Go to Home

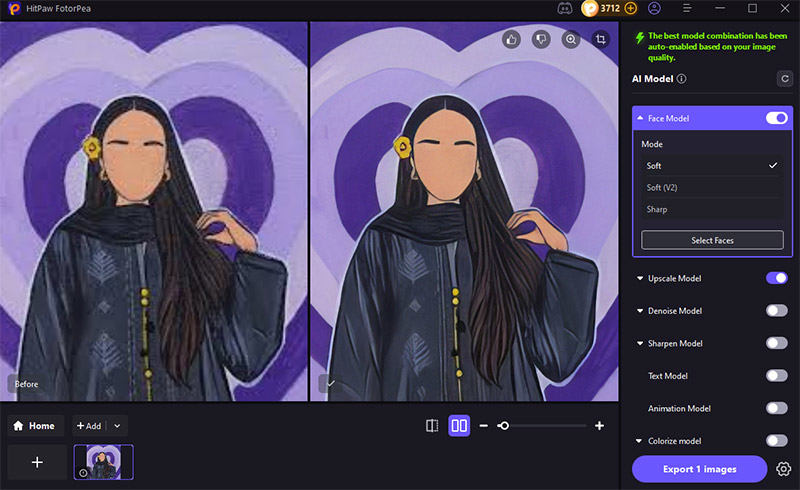[35, 426]
